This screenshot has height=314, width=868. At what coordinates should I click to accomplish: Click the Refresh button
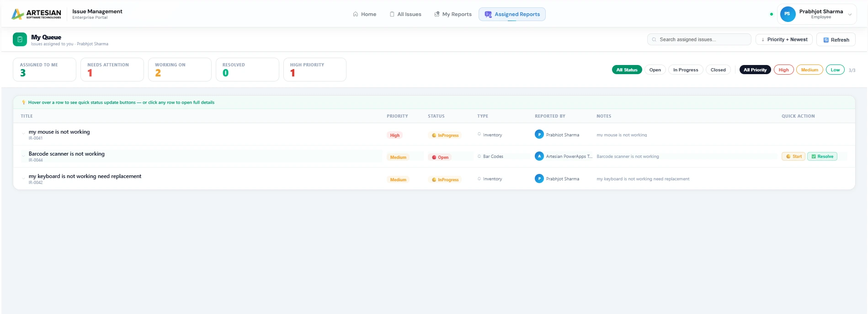tap(836, 40)
